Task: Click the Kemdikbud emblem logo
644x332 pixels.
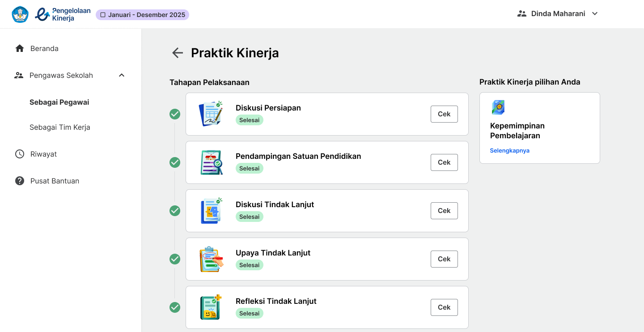Action: 20,14
